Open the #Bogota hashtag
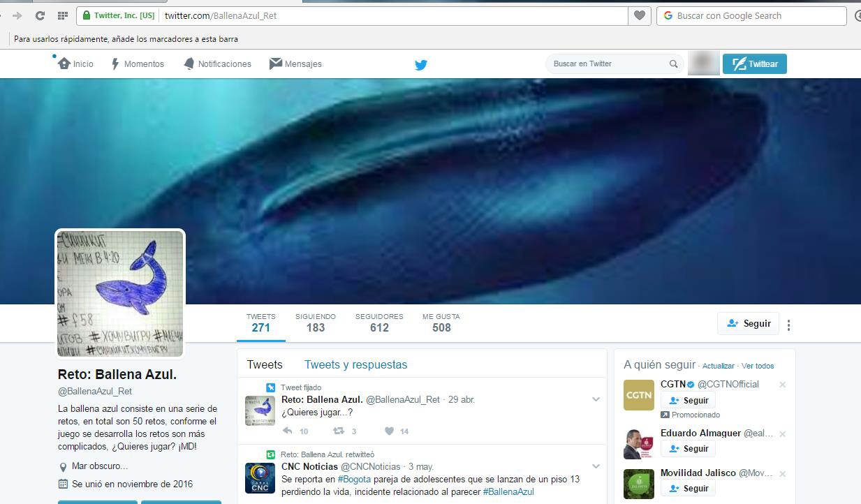861x504 pixels. pyautogui.click(x=354, y=479)
